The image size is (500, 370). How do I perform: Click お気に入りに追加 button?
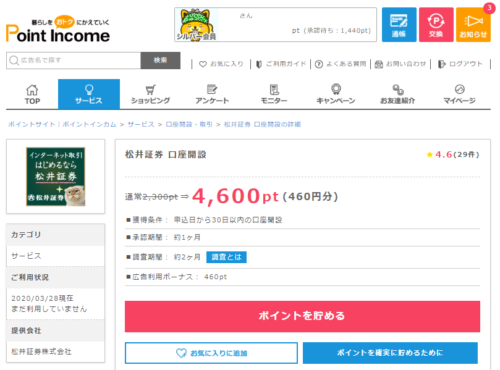click(x=211, y=353)
